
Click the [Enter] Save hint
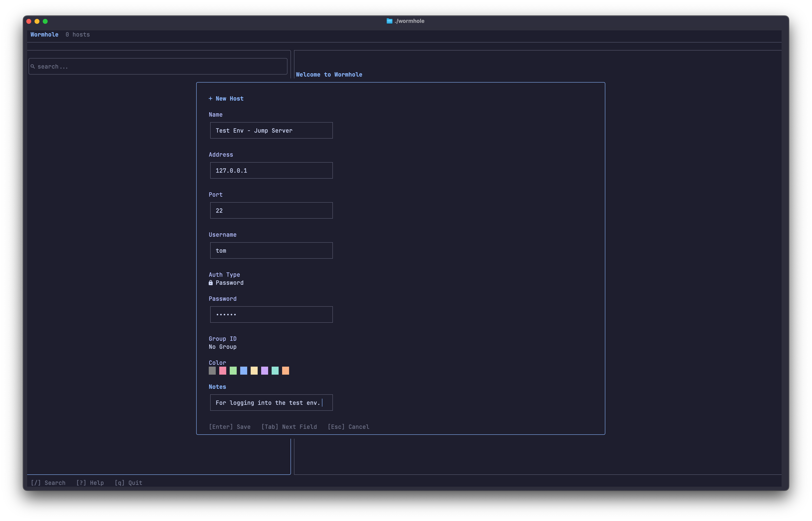[230, 427]
